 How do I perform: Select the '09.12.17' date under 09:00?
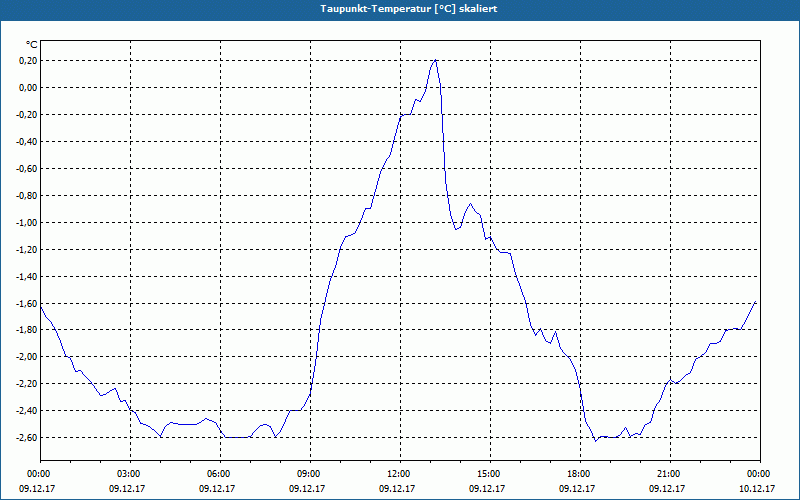[x=307, y=488]
